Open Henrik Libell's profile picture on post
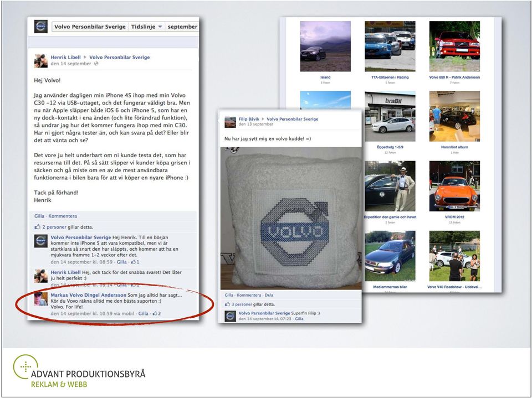The width and height of the screenshot is (532, 398). [x=40, y=61]
